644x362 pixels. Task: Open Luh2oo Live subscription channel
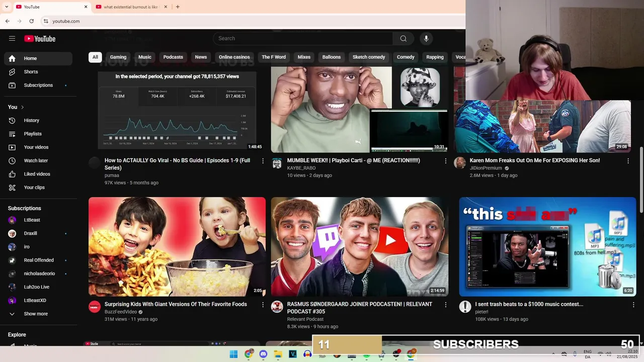pyautogui.click(x=38, y=287)
